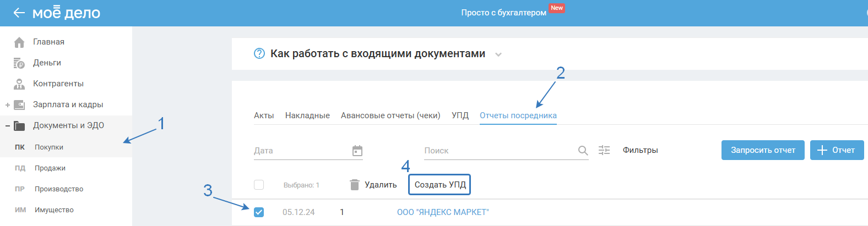Click the Контрагенты person icon
868x226 pixels.
point(19,84)
